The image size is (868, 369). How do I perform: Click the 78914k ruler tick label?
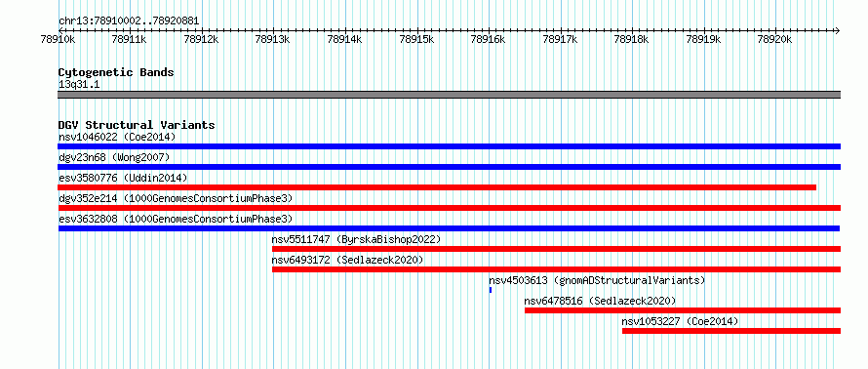(345, 39)
